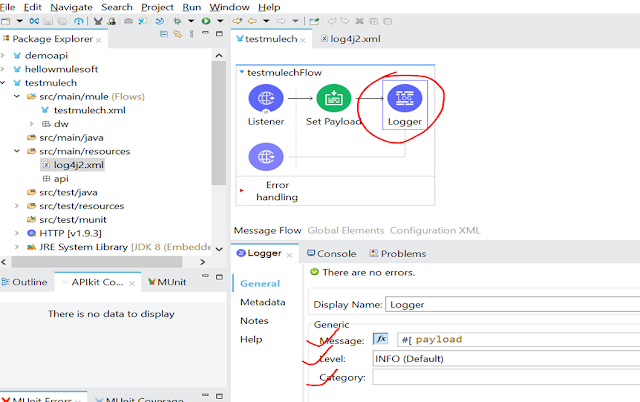
Task: Open the New wizard dropdown arrow
Action: 19,21
